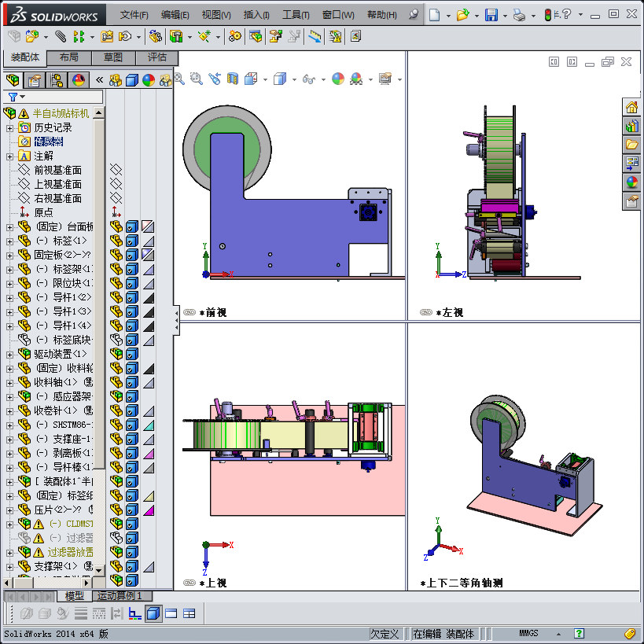Click the Print icon
The image size is (644, 644).
tap(520, 16)
